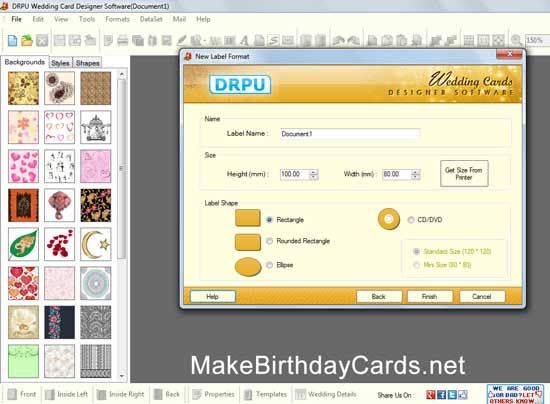
Task: Share on Facebook icon
Action: pos(442,395)
